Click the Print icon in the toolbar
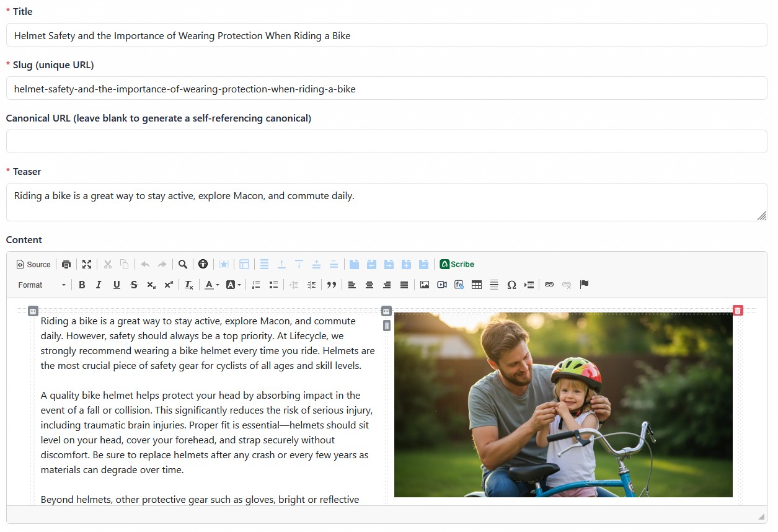 coord(66,264)
